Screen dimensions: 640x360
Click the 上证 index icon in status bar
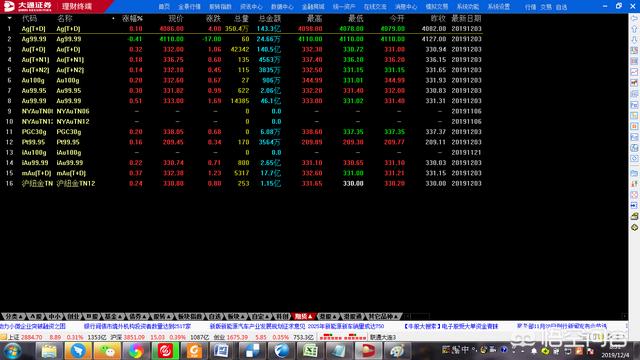pyautogui.click(x=4, y=337)
